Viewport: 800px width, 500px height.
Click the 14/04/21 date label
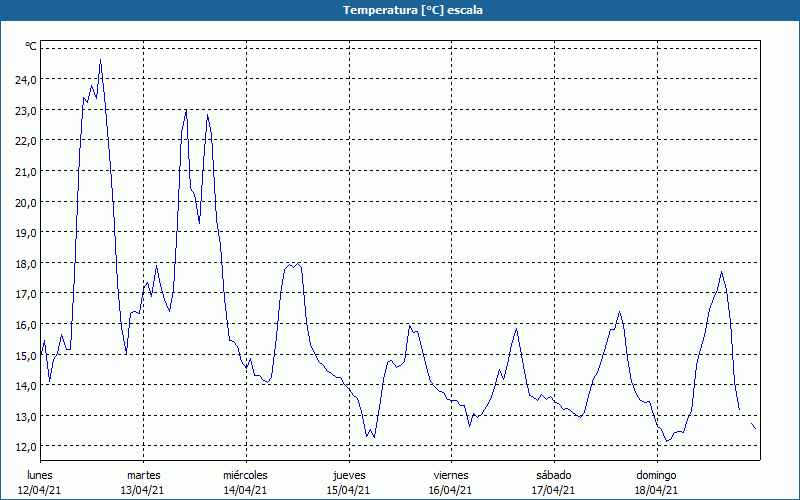point(245,490)
